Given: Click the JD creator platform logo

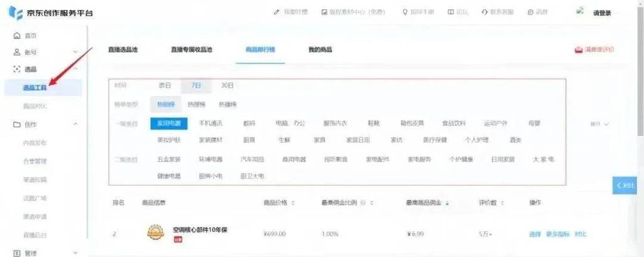Looking at the screenshot, I should 16,13.
